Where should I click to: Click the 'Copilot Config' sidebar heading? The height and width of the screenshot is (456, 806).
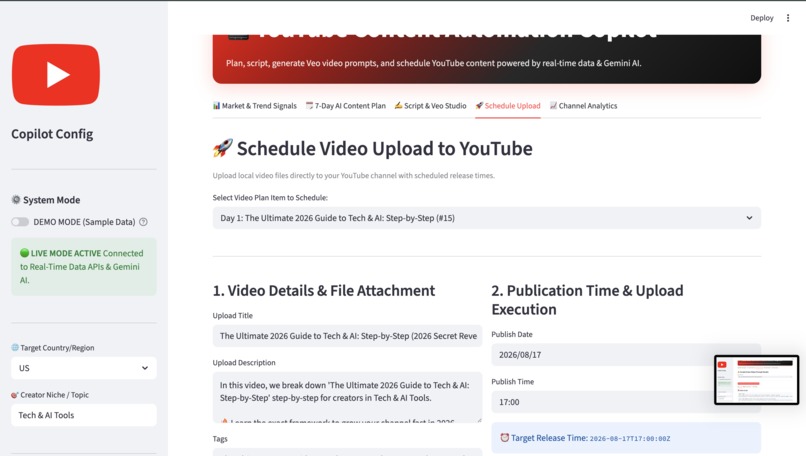click(52, 134)
